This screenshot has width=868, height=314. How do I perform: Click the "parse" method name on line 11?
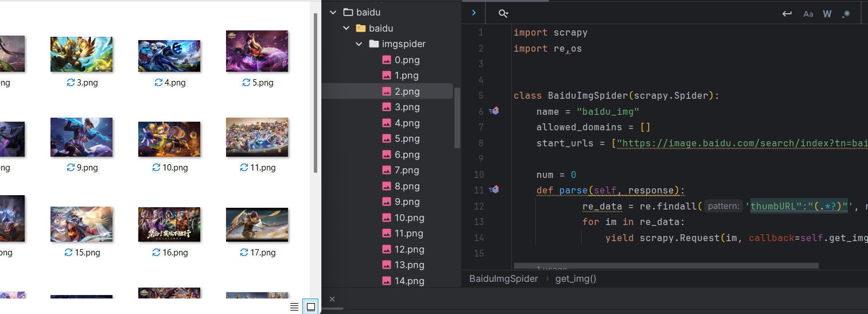coord(573,191)
